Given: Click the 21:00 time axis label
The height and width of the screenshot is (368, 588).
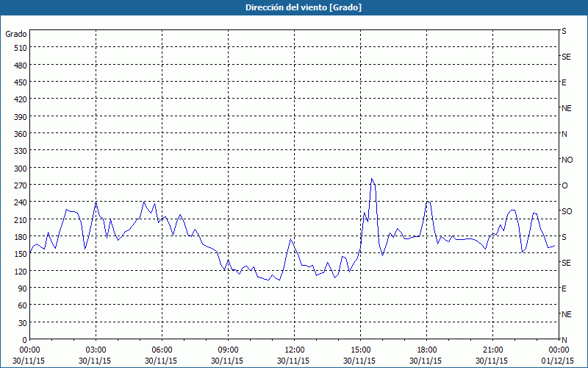Looking at the screenshot, I should tap(492, 350).
